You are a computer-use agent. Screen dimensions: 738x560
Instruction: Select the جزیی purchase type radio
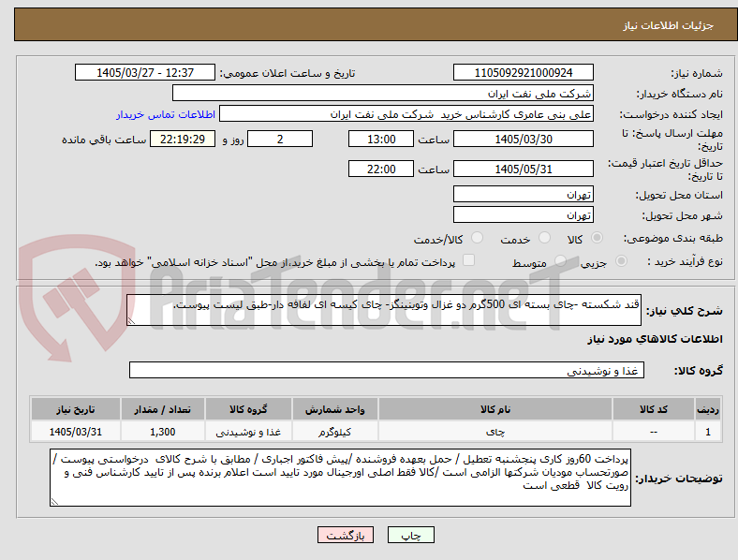(x=621, y=261)
